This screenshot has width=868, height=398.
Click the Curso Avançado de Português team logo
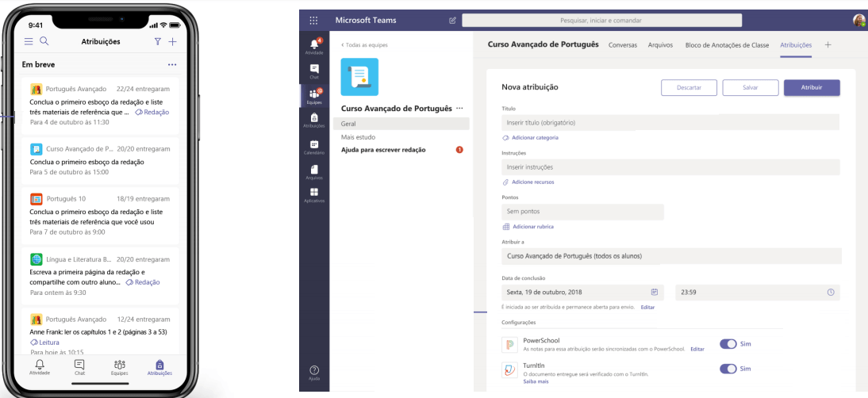pyautogui.click(x=359, y=77)
